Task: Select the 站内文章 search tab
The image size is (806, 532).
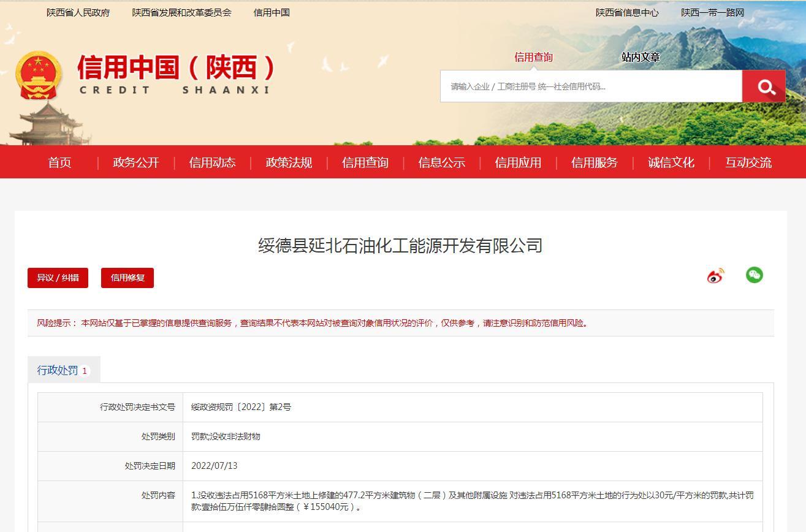Action: (x=641, y=57)
